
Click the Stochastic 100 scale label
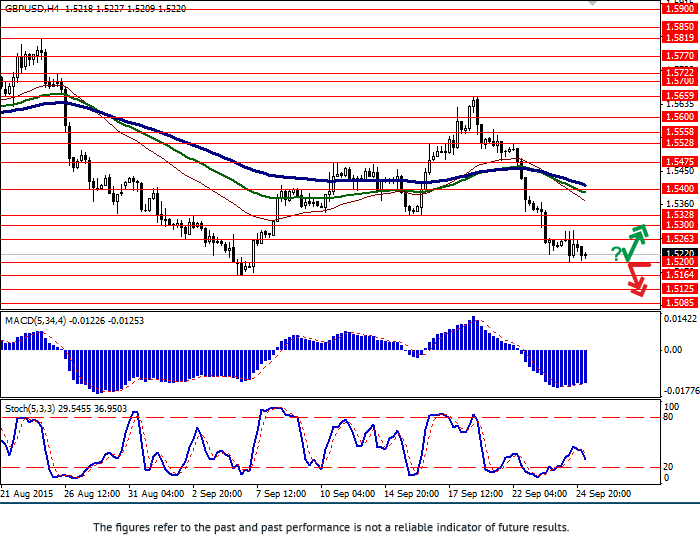671,407
